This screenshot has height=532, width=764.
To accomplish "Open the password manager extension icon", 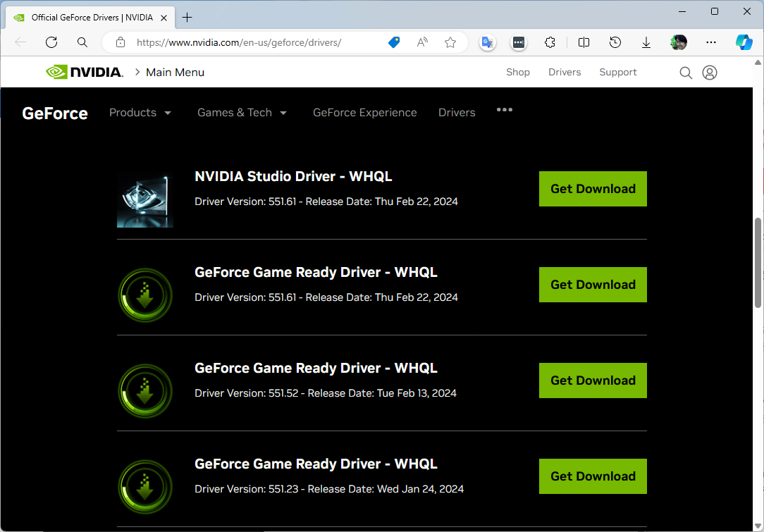I will click(x=519, y=42).
